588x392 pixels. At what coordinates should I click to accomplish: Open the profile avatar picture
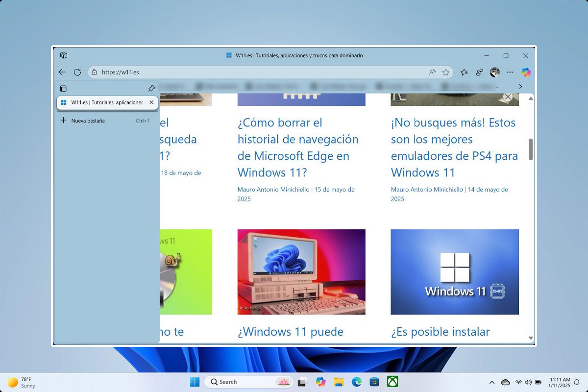495,72
